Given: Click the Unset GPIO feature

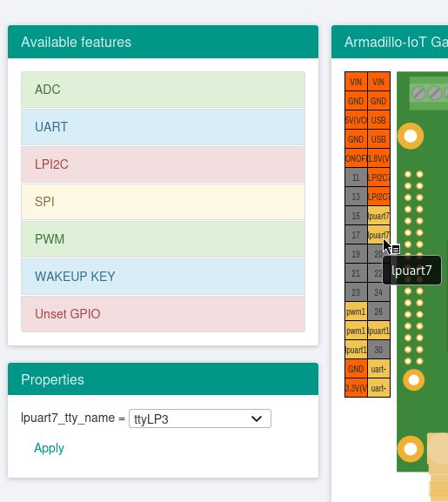Looking at the screenshot, I should (163, 314).
